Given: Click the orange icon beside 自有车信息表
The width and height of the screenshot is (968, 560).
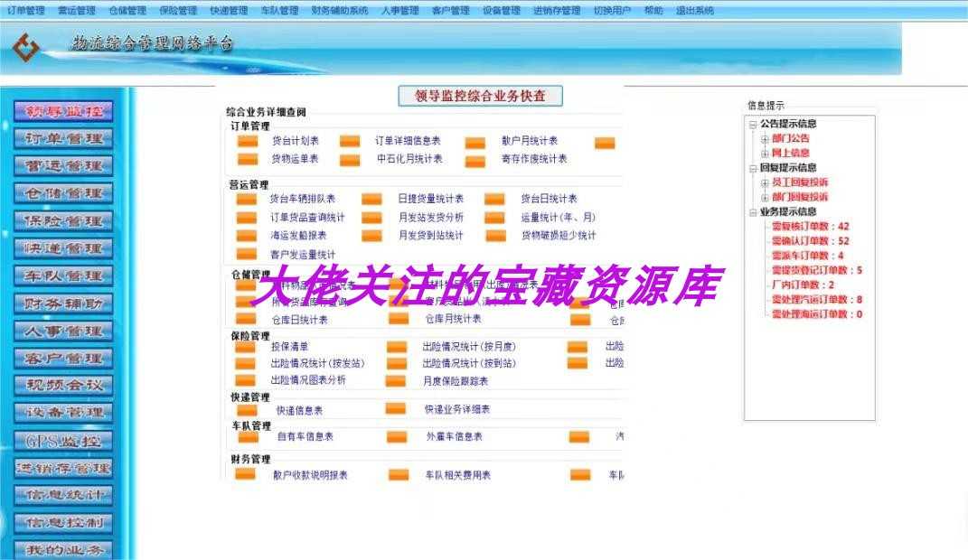Looking at the screenshot, I should [249, 436].
